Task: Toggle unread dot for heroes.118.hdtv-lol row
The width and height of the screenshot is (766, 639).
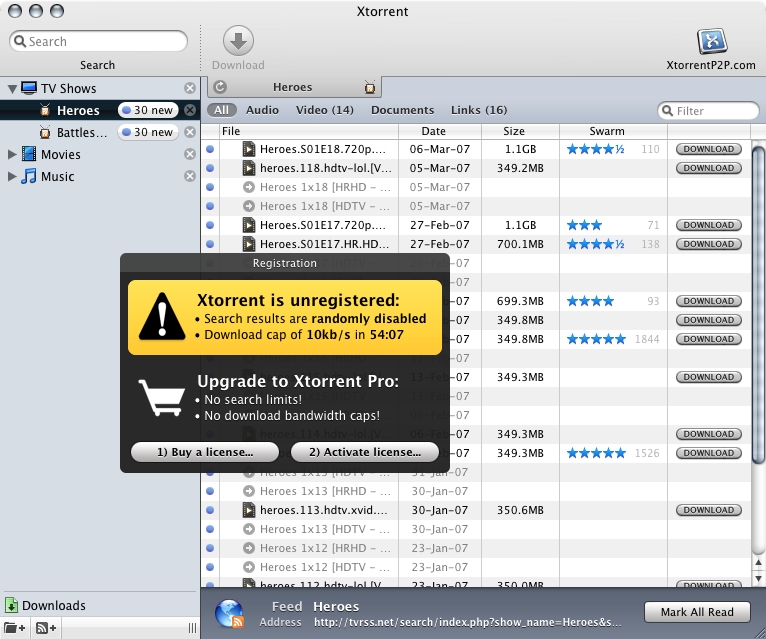Action: coord(210,168)
